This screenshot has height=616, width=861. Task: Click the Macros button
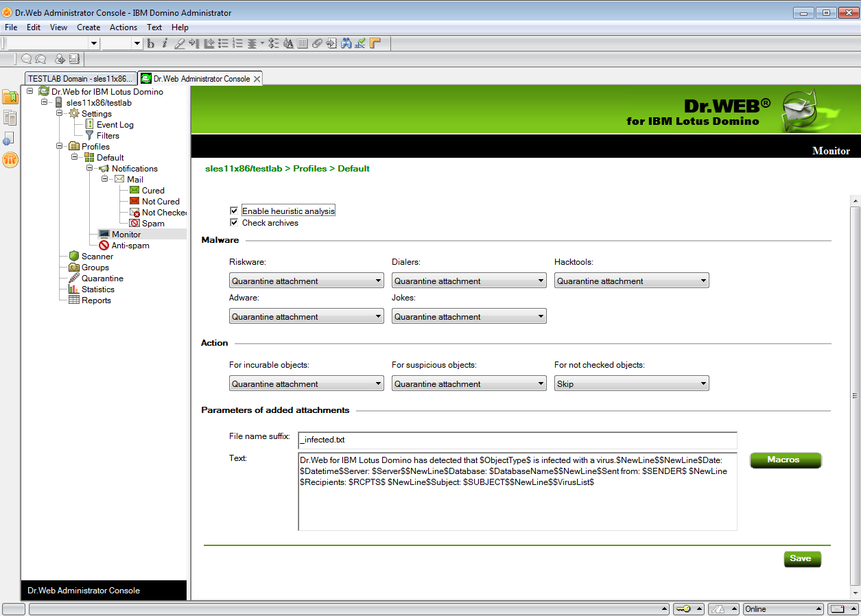pyautogui.click(x=786, y=460)
